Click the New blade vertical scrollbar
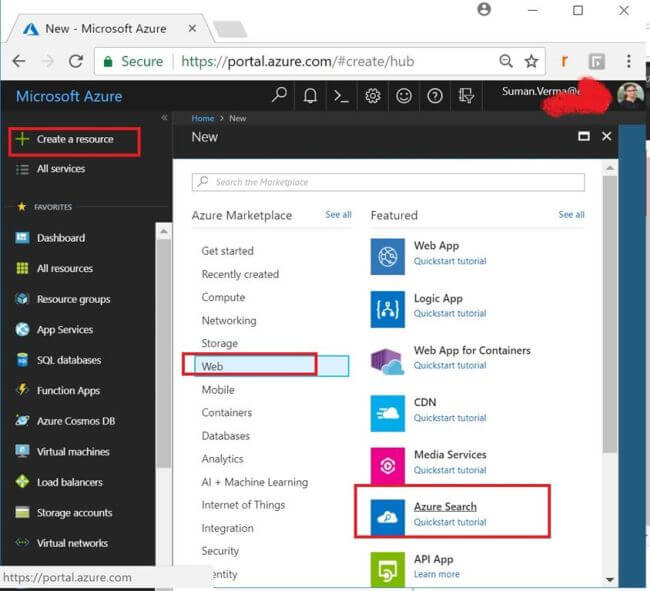650x591 pixels. coord(610,313)
